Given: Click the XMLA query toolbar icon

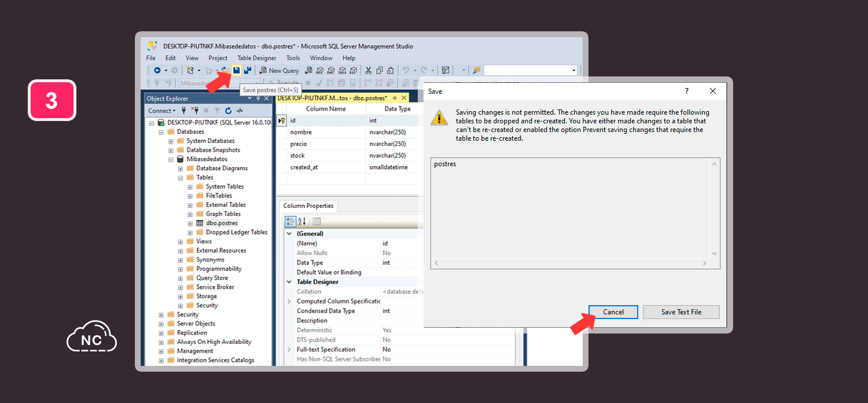Looking at the screenshot, I should 342,70.
